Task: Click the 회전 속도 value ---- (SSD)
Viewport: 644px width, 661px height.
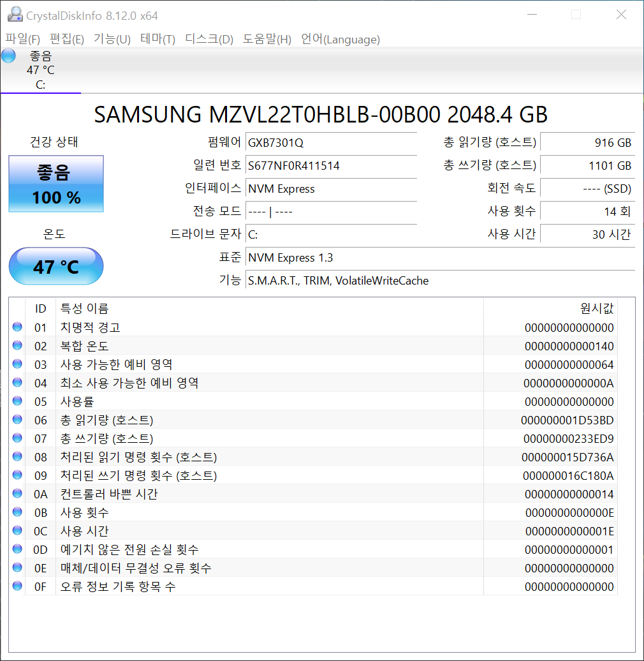Action: pos(587,188)
